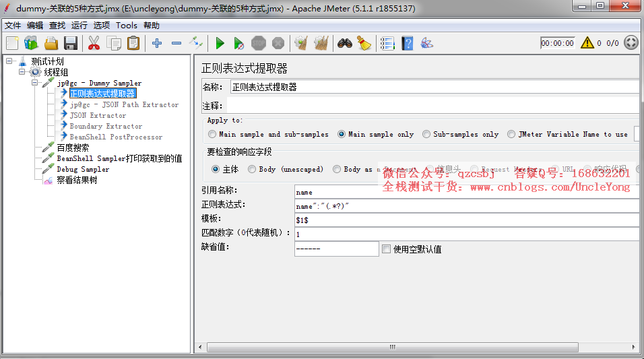
Task: Open the 运行 menu
Action: (x=79, y=26)
